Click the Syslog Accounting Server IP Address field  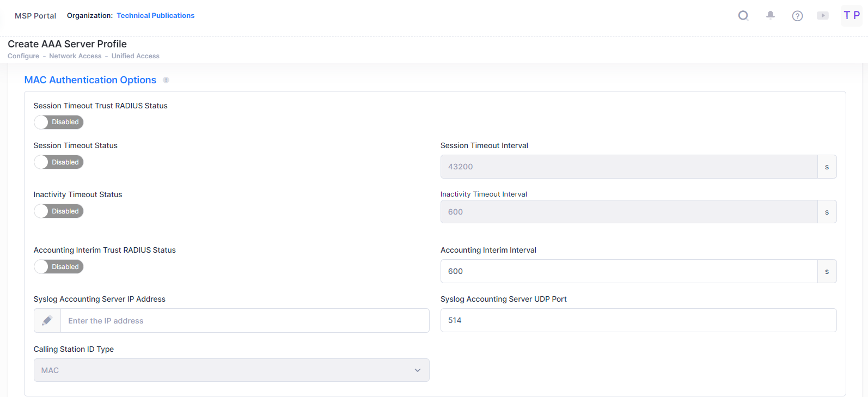tap(244, 321)
